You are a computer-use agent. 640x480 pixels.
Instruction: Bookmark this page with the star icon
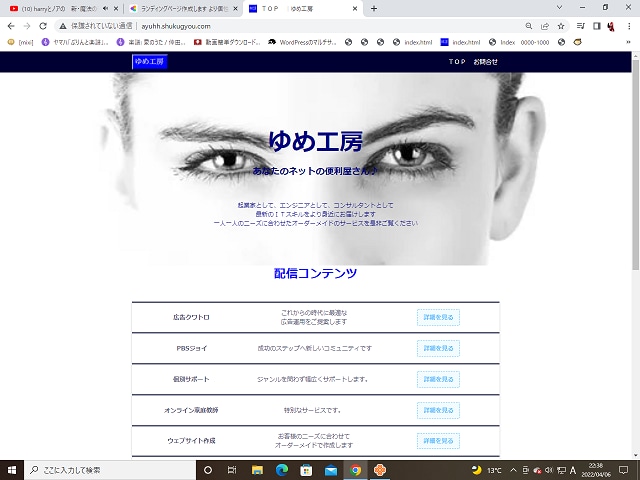[561, 26]
